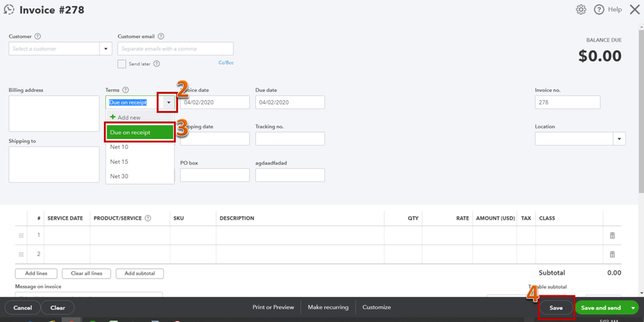Screen dimensions: 644x322
Task: Click the Help text link
Action: [x=615, y=10]
